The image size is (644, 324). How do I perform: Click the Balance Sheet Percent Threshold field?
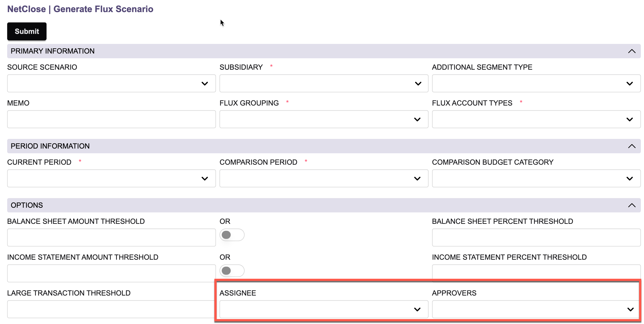pyautogui.click(x=536, y=237)
